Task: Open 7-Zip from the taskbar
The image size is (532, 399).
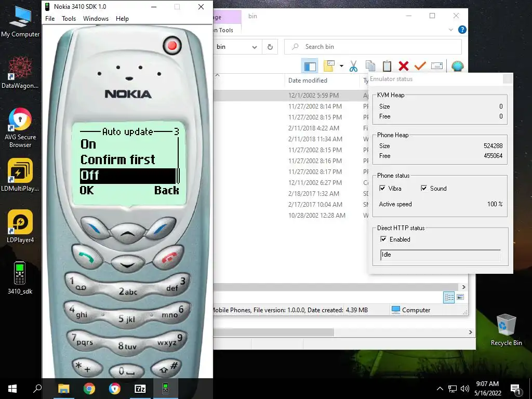Action: pyautogui.click(x=140, y=389)
